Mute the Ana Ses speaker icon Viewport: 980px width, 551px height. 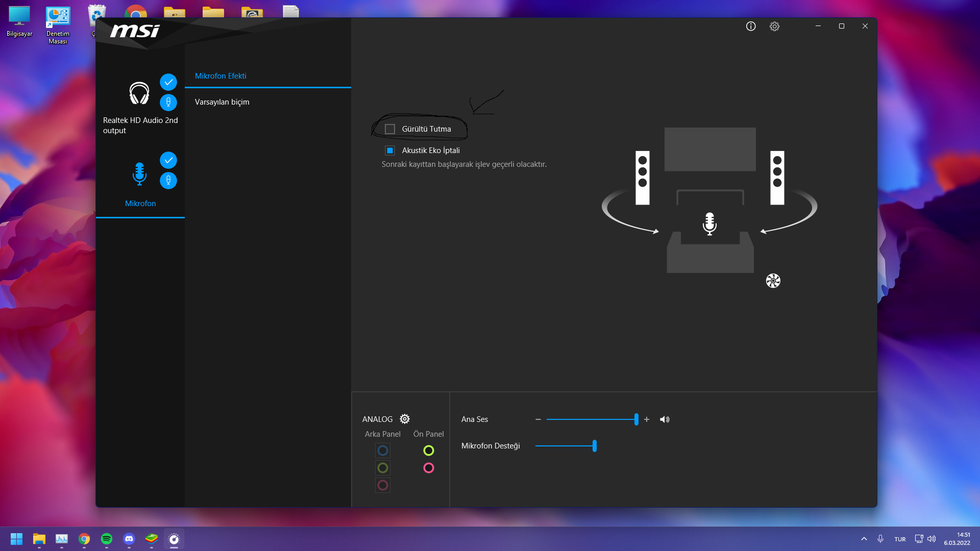tap(665, 419)
